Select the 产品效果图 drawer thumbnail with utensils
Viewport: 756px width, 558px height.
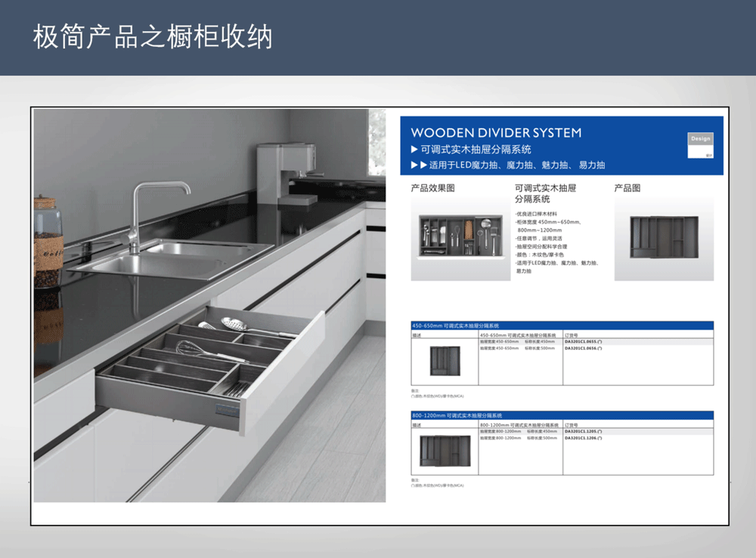click(455, 237)
